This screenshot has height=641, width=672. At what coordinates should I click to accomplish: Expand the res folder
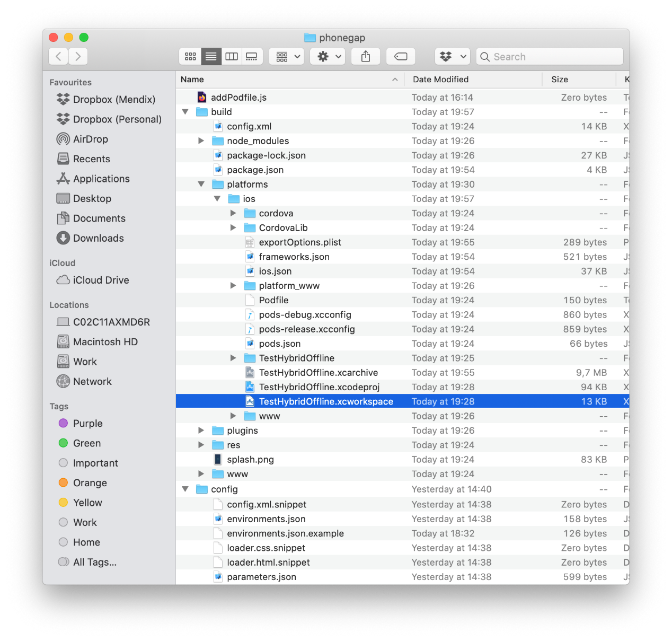[201, 445]
